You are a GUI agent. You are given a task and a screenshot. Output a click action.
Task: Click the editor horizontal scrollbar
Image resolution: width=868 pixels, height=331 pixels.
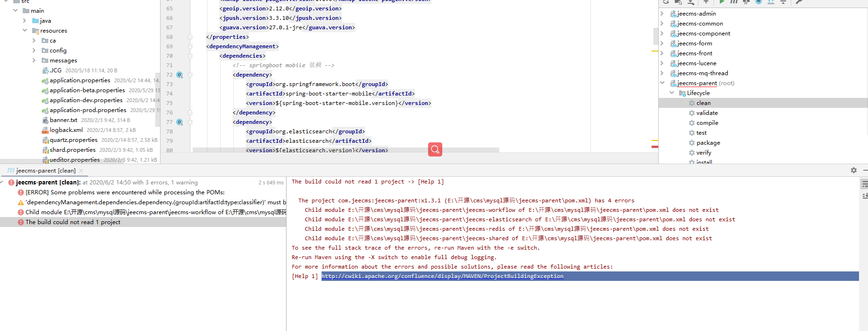[346, 150]
